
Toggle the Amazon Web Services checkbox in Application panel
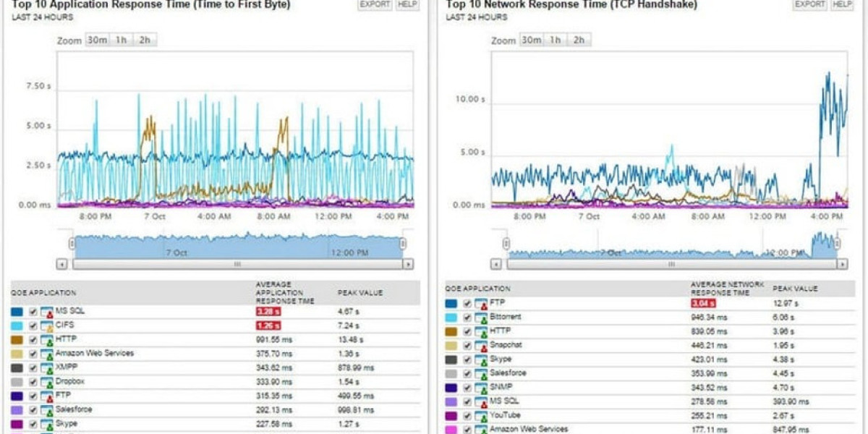[x=33, y=354]
